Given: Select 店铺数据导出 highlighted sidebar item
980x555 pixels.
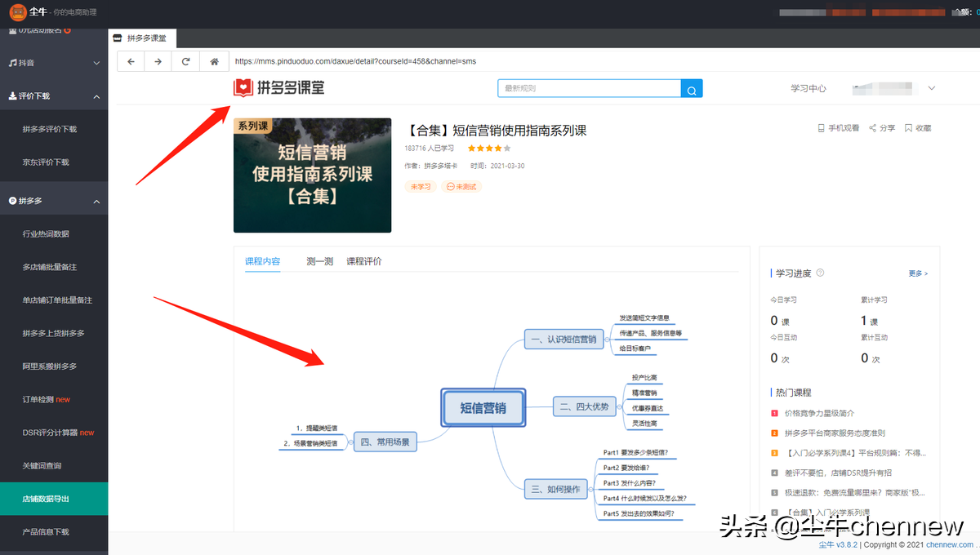Looking at the screenshot, I should click(x=54, y=499).
